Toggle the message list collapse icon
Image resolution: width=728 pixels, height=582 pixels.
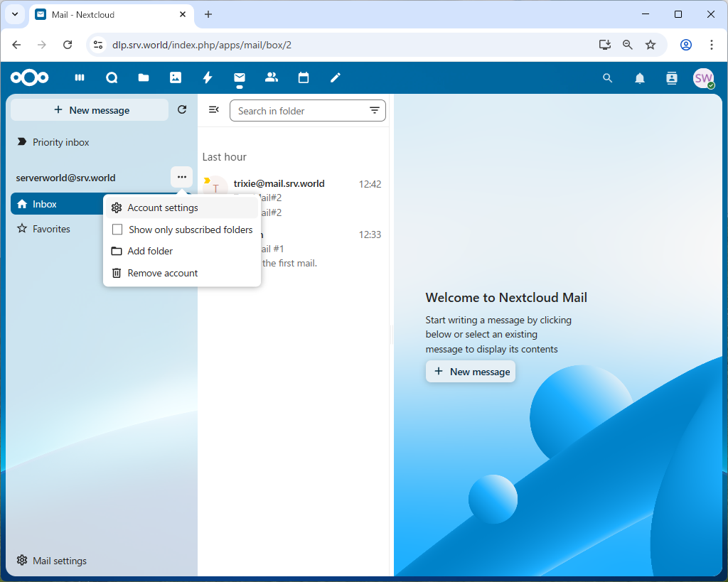coord(213,109)
